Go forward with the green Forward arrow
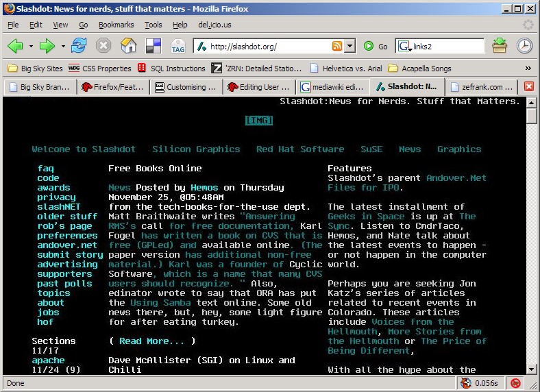Viewport: 540px width, 392px height. click(x=47, y=46)
